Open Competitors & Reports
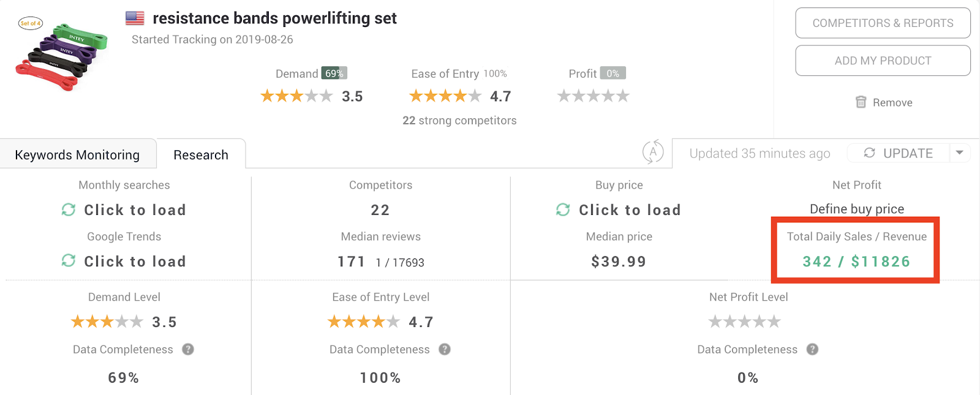This screenshot has height=395, width=980. tap(883, 23)
